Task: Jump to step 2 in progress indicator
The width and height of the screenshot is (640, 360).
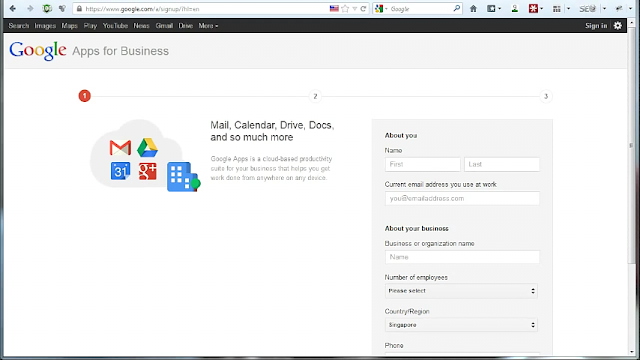Action: (315, 96)
